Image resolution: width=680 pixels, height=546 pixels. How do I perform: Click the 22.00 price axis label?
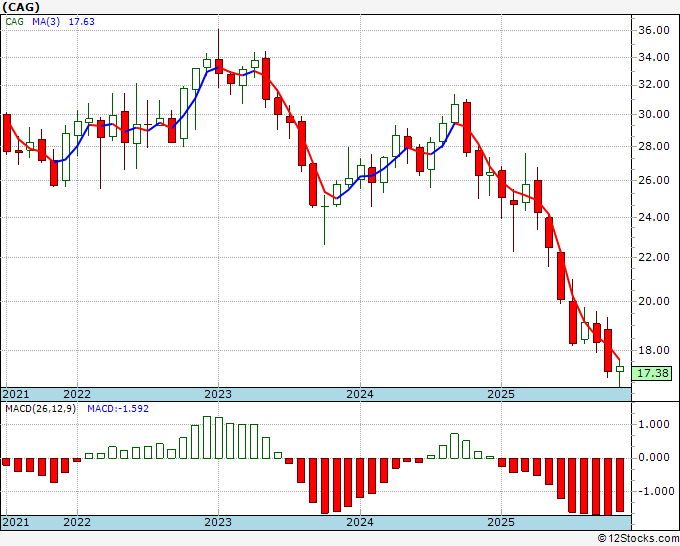654,257
